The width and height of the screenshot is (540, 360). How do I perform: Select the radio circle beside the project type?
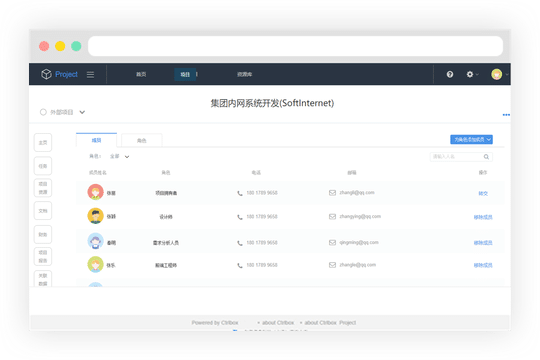43,112
